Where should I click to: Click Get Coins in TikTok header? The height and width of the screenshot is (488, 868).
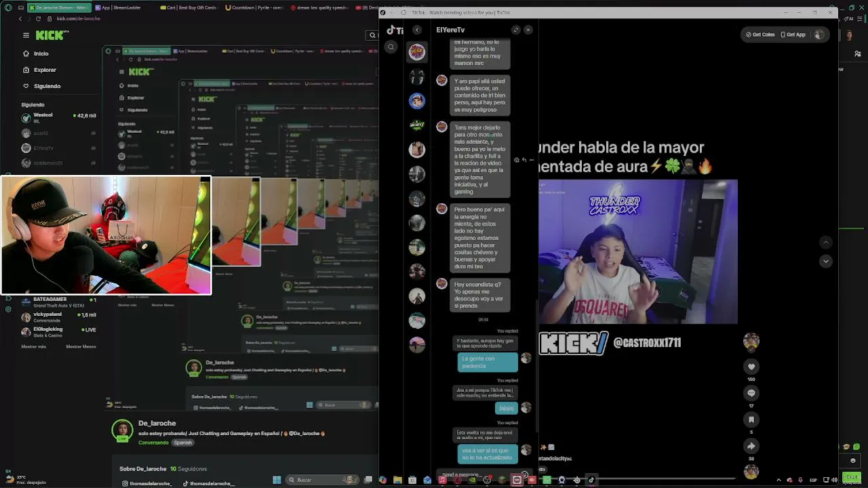coord(760,35)
